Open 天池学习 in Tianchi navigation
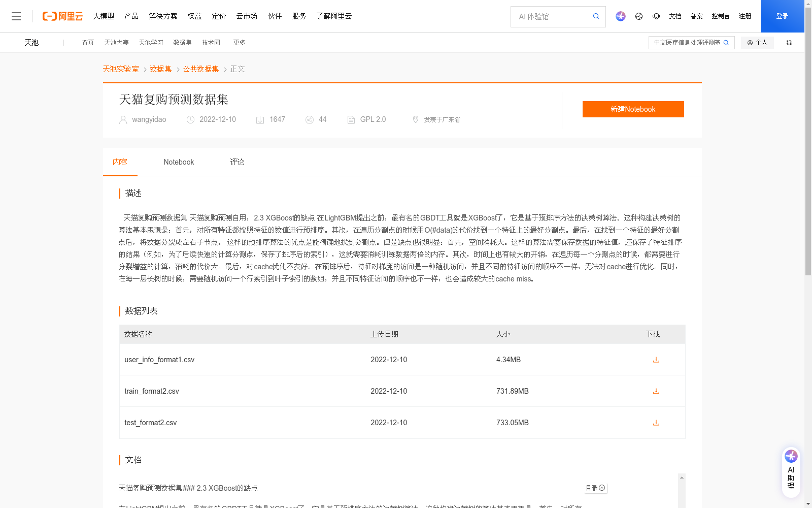Screen dimensions: 812x508 151,43
